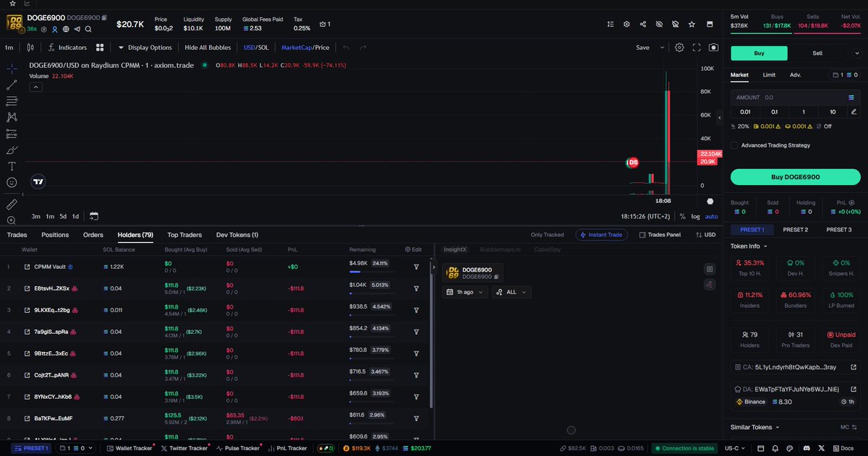Toggle percent scale on chart
The height and width of the screenshot is (456, 868).
(x=682, y=216)
